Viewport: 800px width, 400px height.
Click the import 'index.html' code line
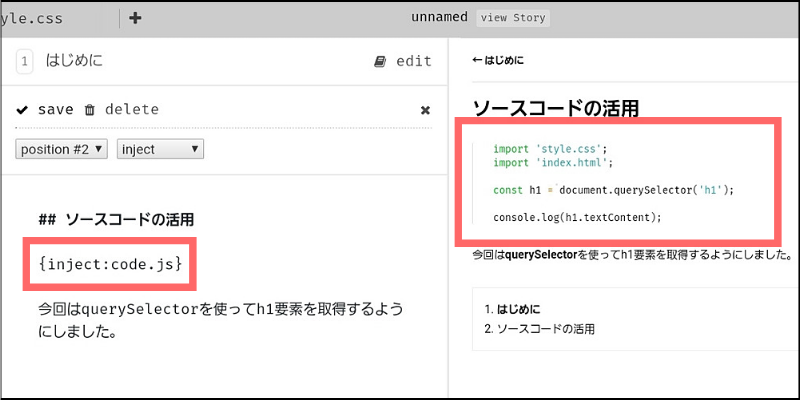(x=552, y=163)
